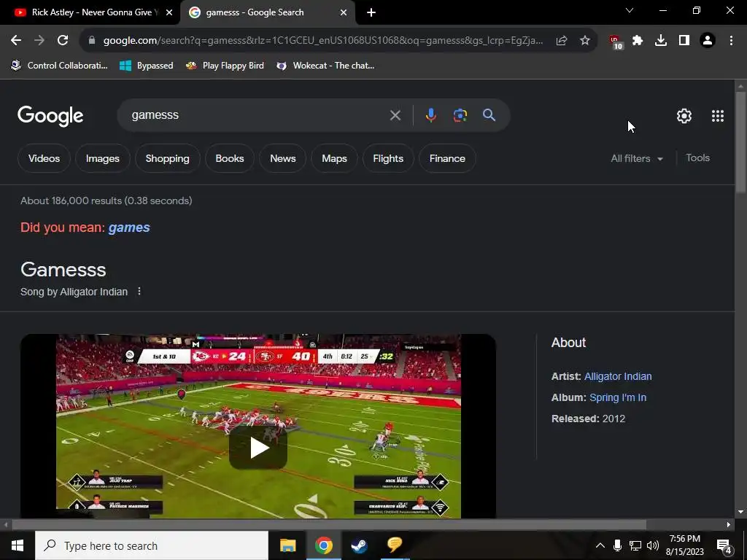Open the yellow chat app in taskbar

coord(395,545)
